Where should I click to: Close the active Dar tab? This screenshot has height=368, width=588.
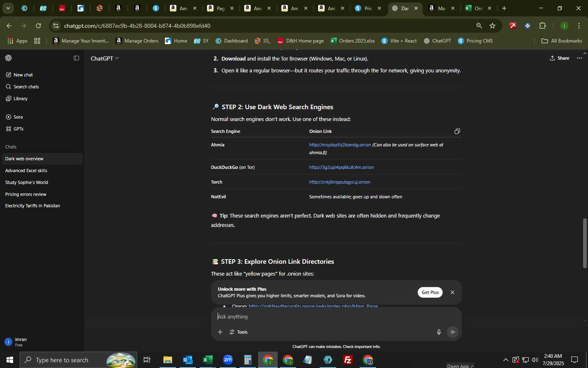click(x=416, y=8)
